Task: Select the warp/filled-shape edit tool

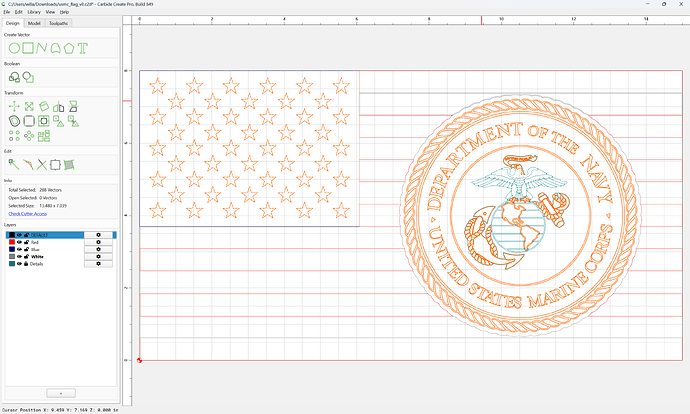Action: (69, 165)
